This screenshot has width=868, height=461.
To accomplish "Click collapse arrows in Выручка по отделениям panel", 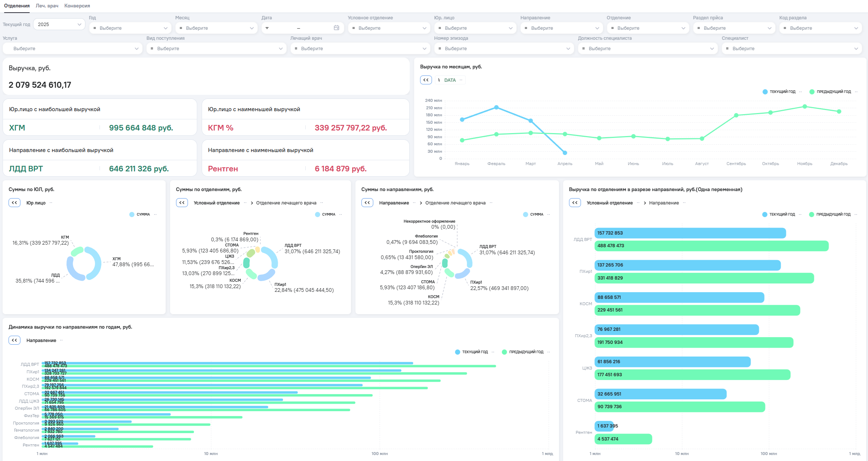I will coord(575,203).
